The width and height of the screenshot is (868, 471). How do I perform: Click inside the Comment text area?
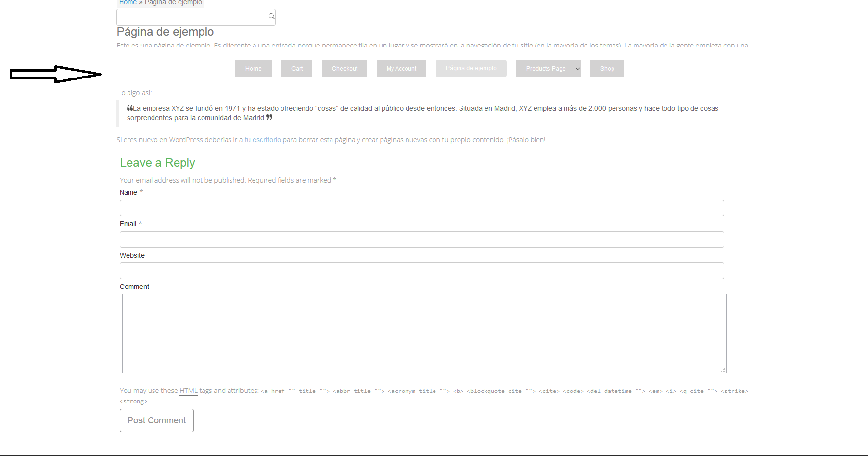(x=424, y=334)
